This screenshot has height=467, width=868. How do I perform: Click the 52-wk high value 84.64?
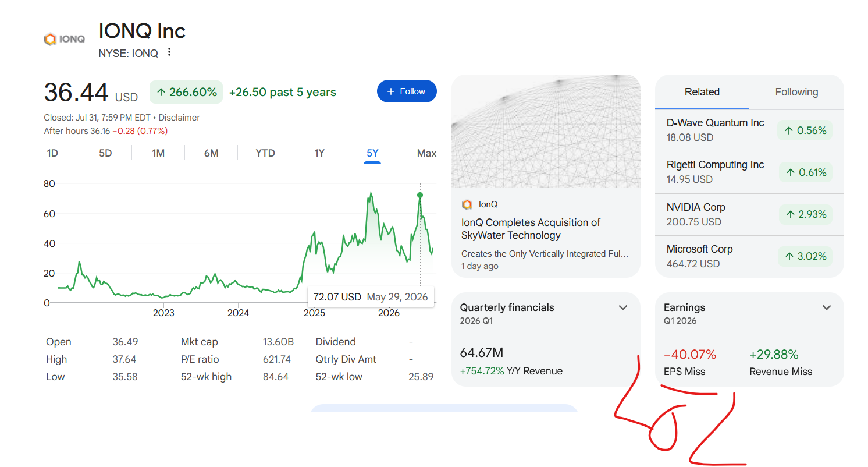click(276, 377)
